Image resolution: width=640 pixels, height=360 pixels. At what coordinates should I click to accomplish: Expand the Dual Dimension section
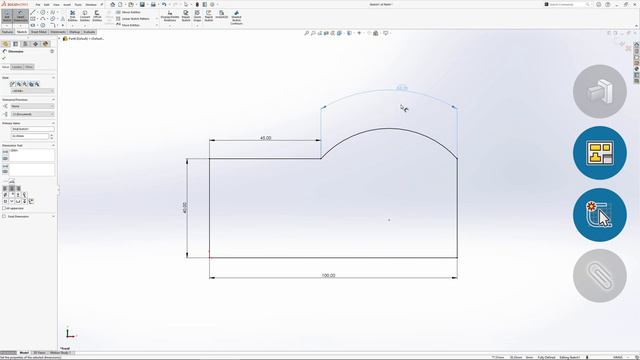pos(53,216)
